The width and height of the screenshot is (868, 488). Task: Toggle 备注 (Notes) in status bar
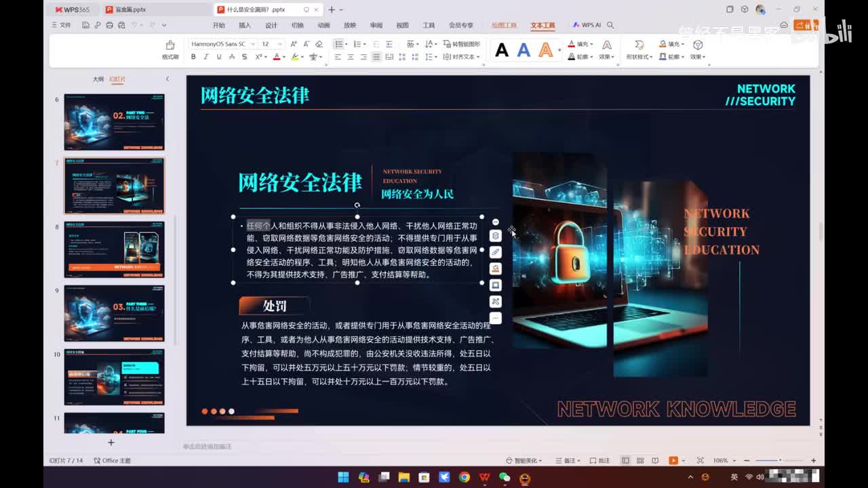point(569,461)
